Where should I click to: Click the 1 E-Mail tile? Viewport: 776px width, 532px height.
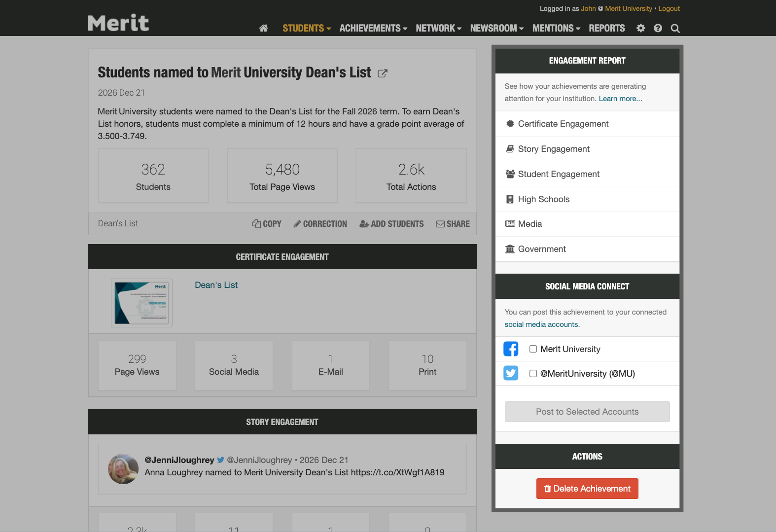click(331, 365)
